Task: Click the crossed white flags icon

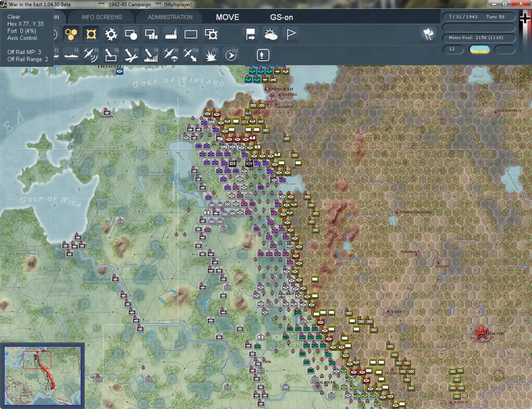Action: point(429,34)
